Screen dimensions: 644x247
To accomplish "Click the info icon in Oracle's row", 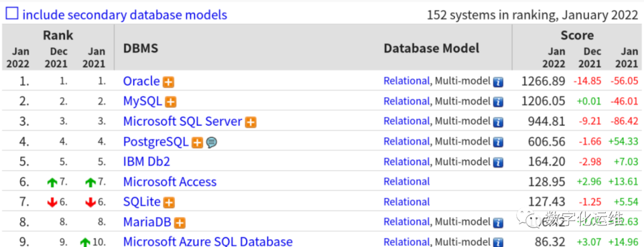I will [x=498, y=82].
